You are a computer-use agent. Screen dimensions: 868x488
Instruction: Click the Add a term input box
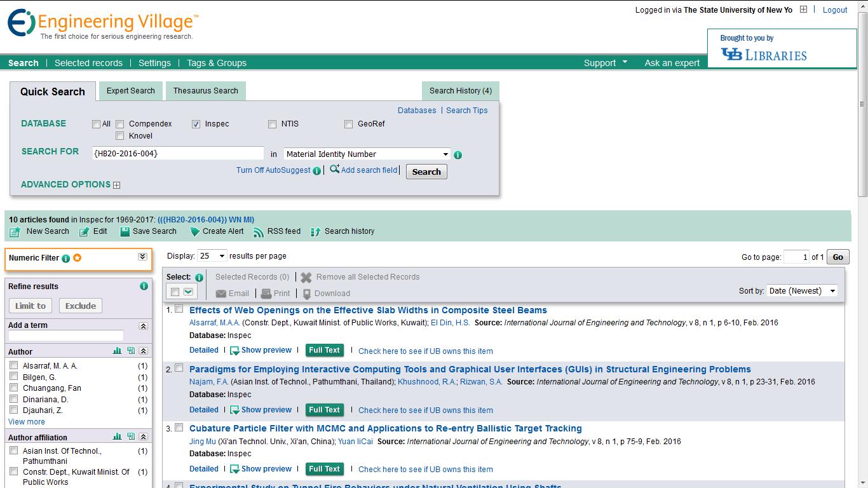pyautogui.click(x=66, y=335)
